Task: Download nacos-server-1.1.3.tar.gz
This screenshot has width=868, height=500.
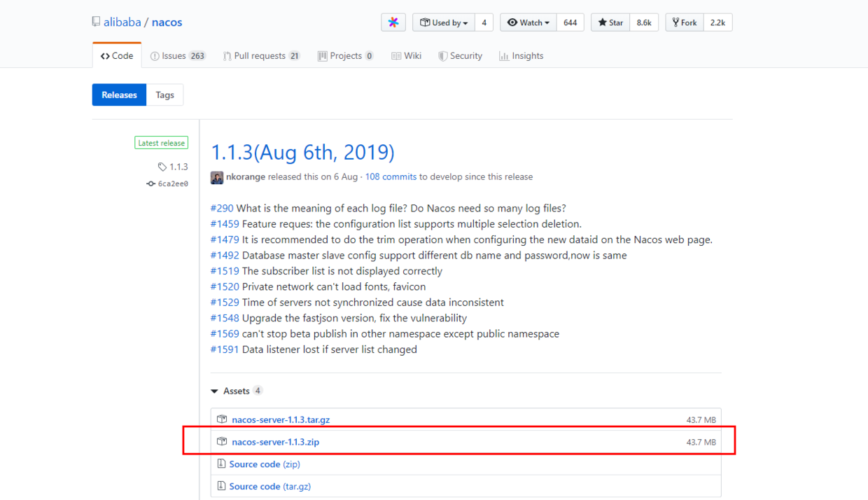Action: click(281, 420)
